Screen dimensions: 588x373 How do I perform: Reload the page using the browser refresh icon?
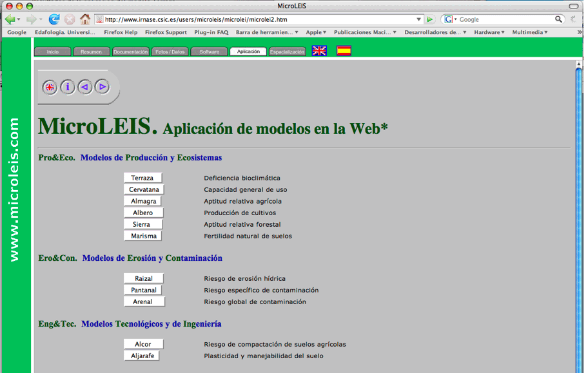(54, 19)
